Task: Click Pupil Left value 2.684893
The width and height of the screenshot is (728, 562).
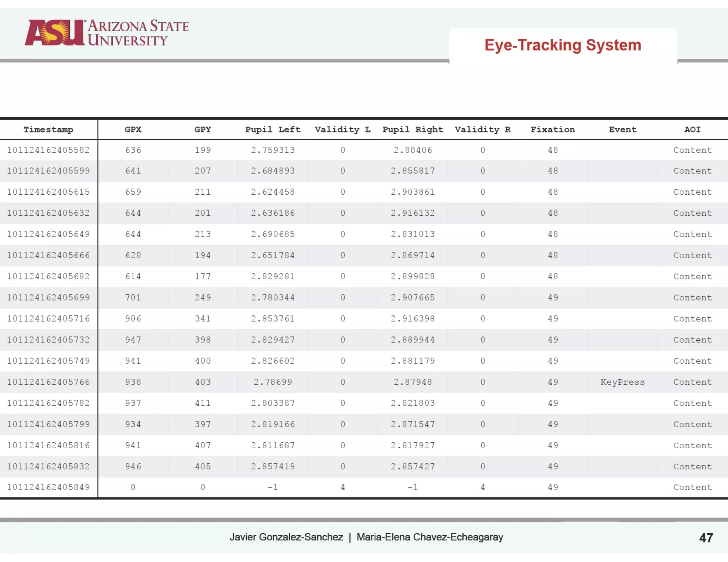Action: tap(273, 171)
